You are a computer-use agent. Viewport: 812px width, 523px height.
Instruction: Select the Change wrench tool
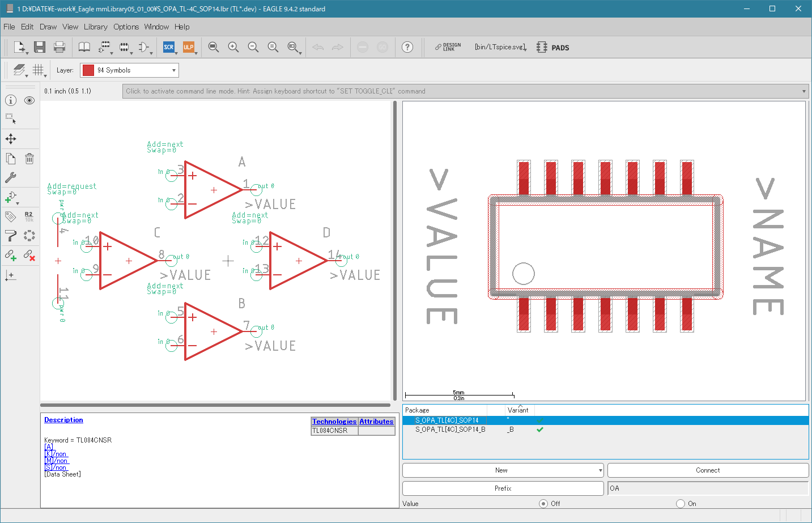pyautogui.click(x=11, y=177)
